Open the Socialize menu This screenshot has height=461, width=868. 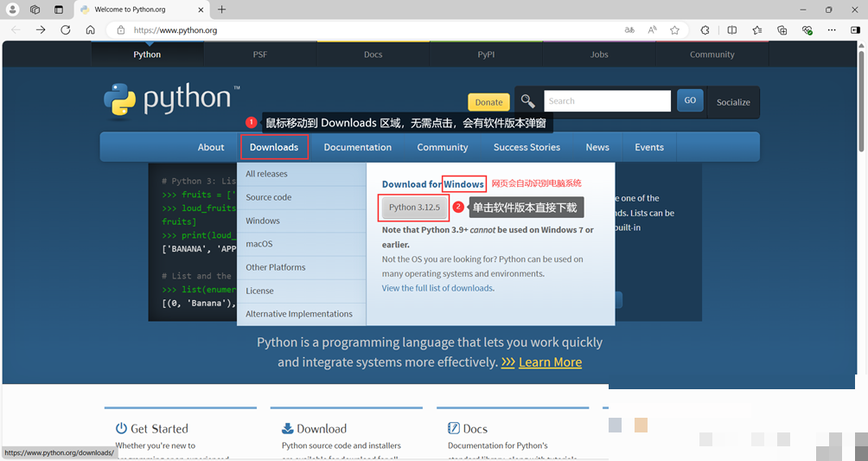point(733,102)
